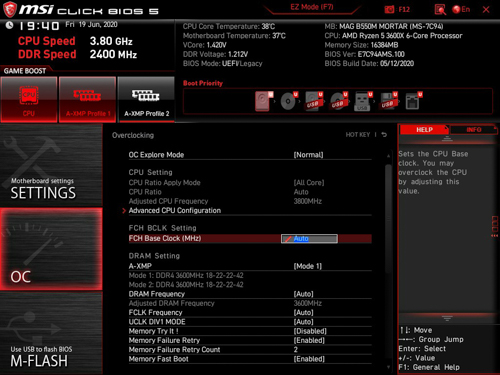Click the CPU Ratio Apply Mode row
Image resolution: width=500 pixels, height=375 pixels.
pos(250,183)
